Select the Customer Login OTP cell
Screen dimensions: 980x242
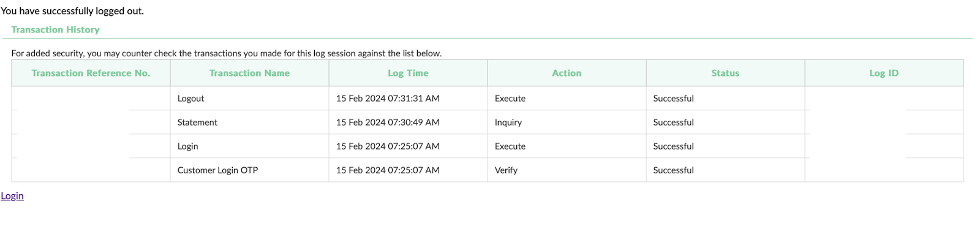point(249,170)
